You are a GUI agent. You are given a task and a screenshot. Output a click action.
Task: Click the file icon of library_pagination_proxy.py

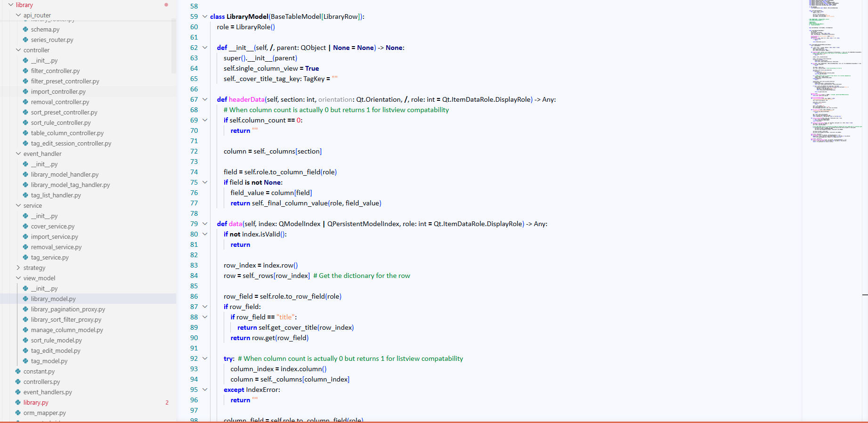click(25, 309)
